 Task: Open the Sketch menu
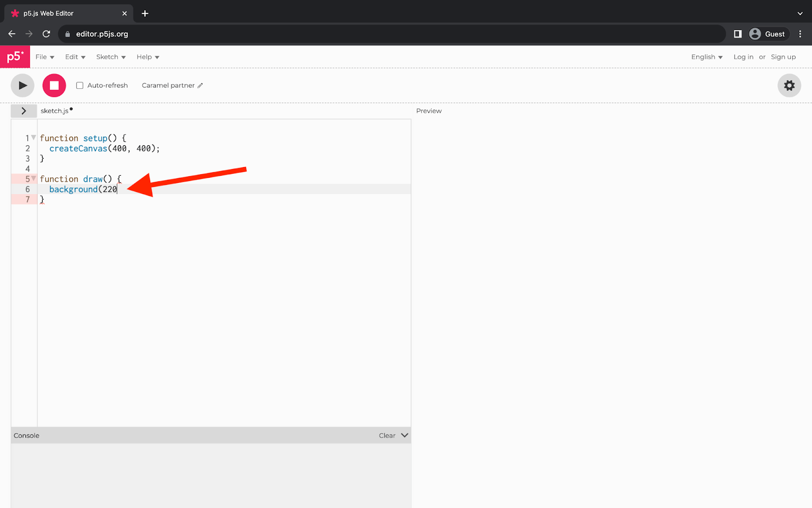point(110,56)
